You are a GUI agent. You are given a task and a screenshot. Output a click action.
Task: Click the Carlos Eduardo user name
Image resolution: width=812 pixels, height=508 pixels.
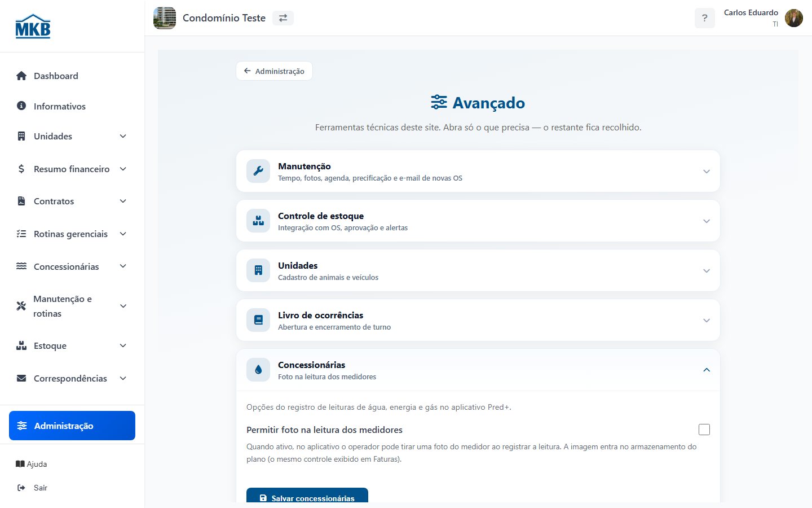click(x=751, y=12)
